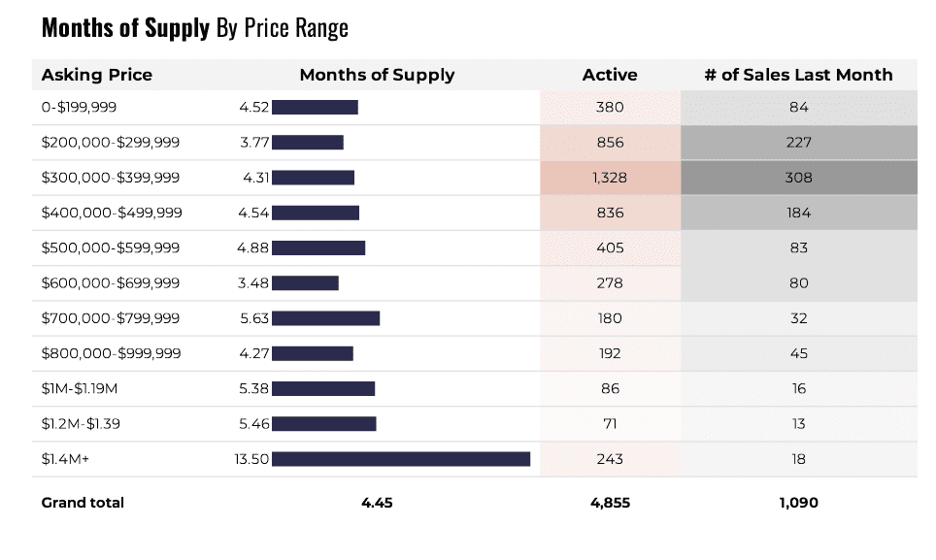Sort by Months of Supply header
The image size is (936, 560).
377,75
